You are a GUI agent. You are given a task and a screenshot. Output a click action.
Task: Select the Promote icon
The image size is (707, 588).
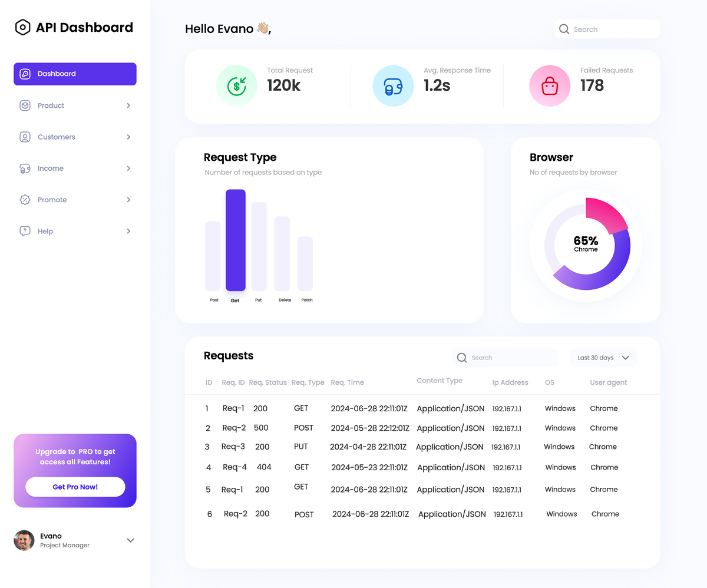coord(25,200)
